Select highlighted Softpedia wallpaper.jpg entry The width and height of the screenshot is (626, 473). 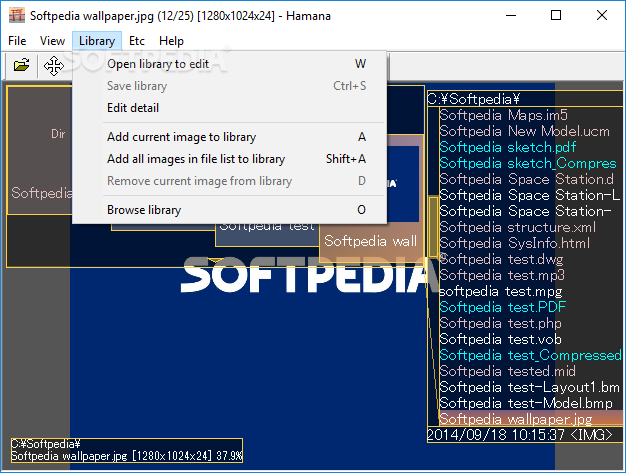click(x=531, y=419)
